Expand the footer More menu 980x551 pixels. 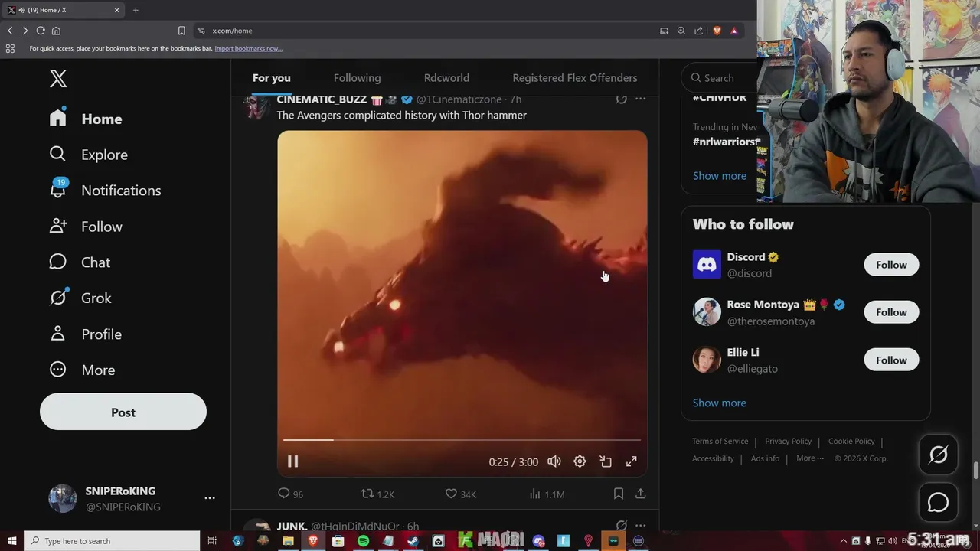[810, 458]
